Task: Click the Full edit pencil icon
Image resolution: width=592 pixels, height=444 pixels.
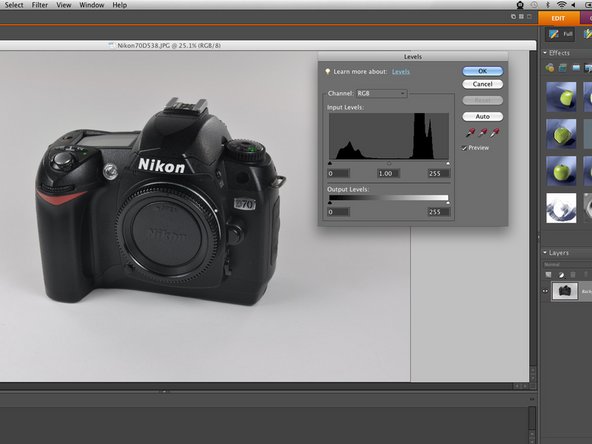Action: (x=554, y=34)
